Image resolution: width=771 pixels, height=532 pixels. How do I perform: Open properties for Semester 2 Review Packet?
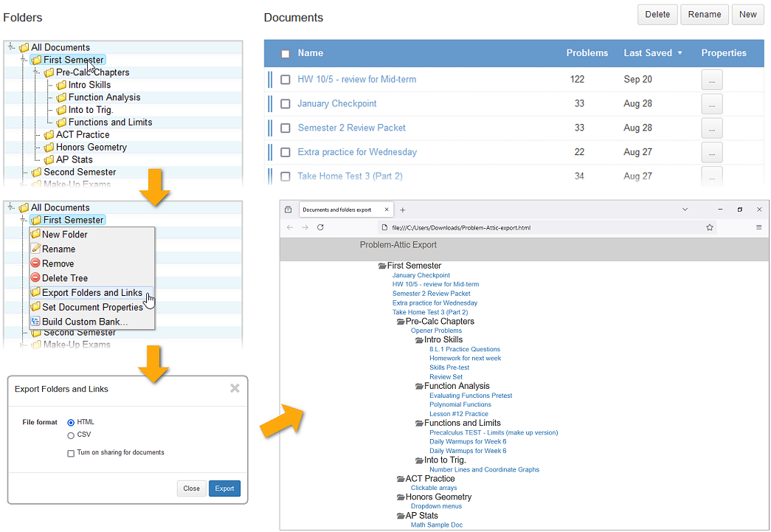click(711, 128)
